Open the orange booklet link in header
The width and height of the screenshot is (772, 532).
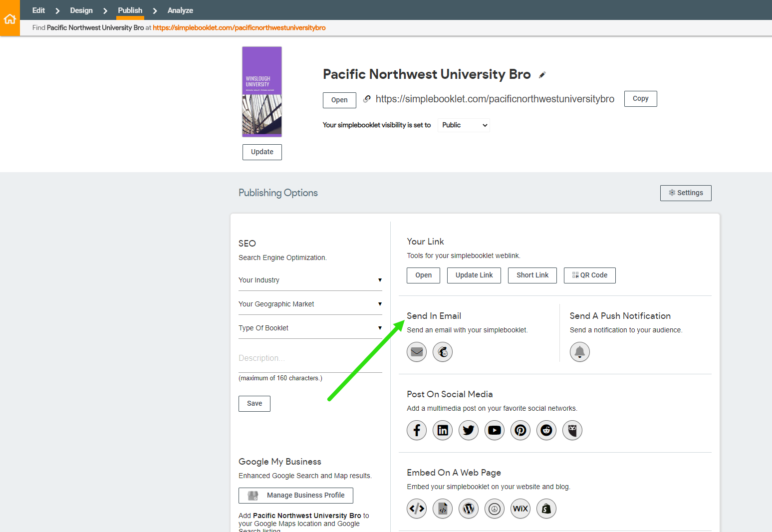click(x=239, y=28)
